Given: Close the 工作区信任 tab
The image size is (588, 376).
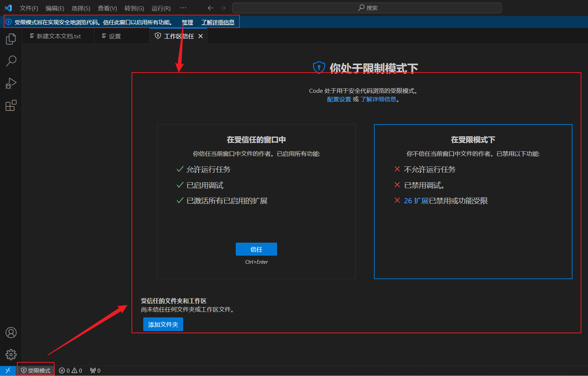Looking at the screenshot, I should [x=200, y=36].
